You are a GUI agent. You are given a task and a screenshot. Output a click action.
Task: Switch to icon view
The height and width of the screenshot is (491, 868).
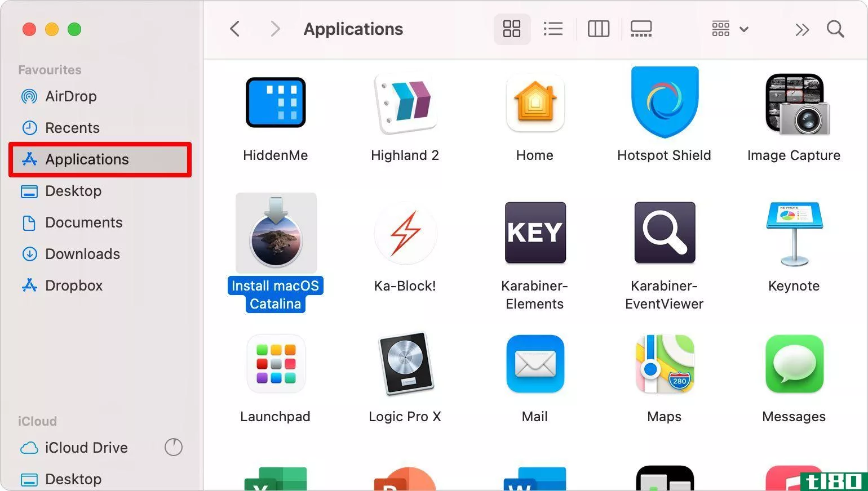pyautogui.click(x=512, y=29)
